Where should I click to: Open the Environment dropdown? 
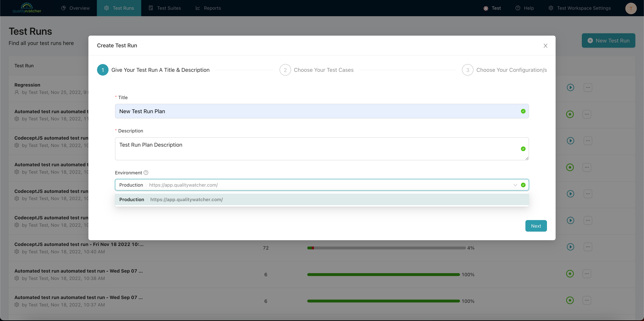coord(322,185)
